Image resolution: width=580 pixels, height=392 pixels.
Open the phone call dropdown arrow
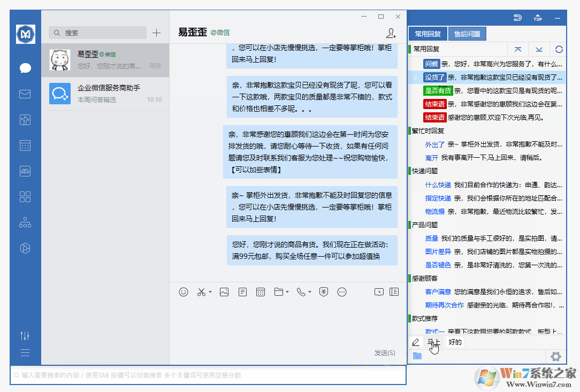coord(309,293)
